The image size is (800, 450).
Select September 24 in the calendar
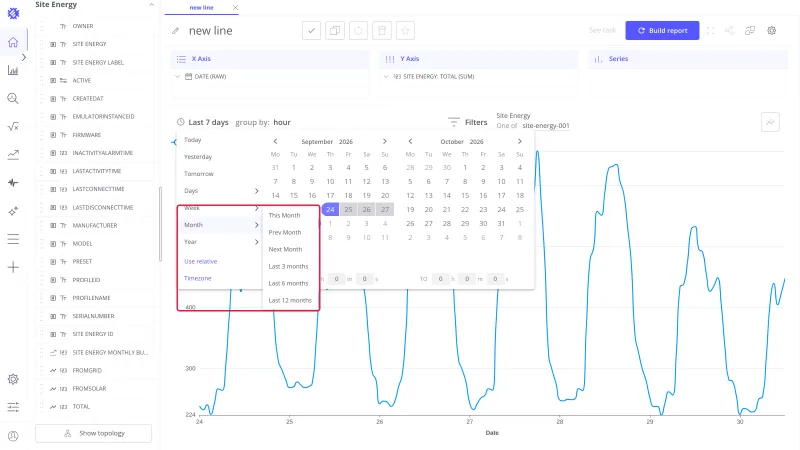coord(330,209)
